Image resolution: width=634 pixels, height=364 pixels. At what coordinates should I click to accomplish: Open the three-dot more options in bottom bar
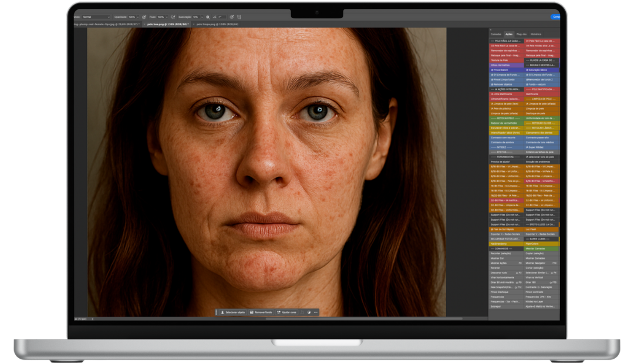(316, 312)
